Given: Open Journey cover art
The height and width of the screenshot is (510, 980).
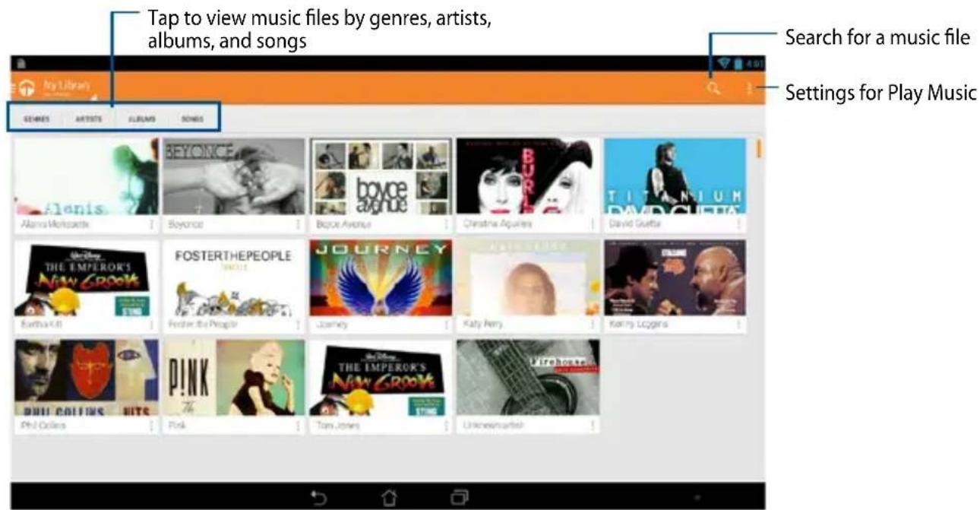Looking at the screenshot, I should [381, 278].
